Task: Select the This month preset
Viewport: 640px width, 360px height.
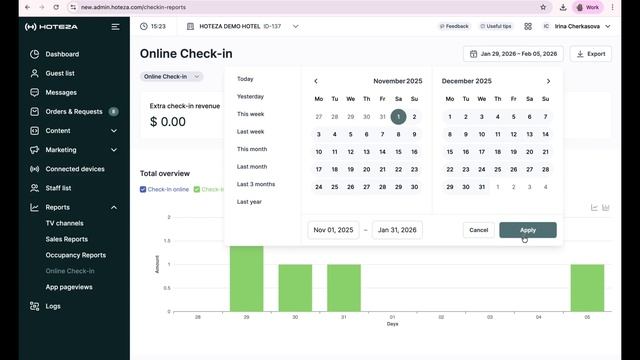Action: [252, 149]
